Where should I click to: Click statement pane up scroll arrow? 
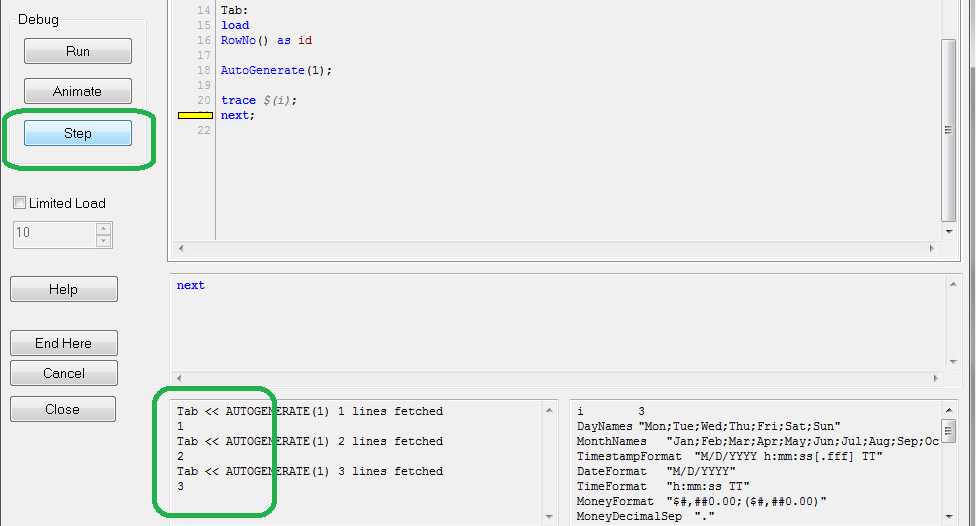click(953, 284)
